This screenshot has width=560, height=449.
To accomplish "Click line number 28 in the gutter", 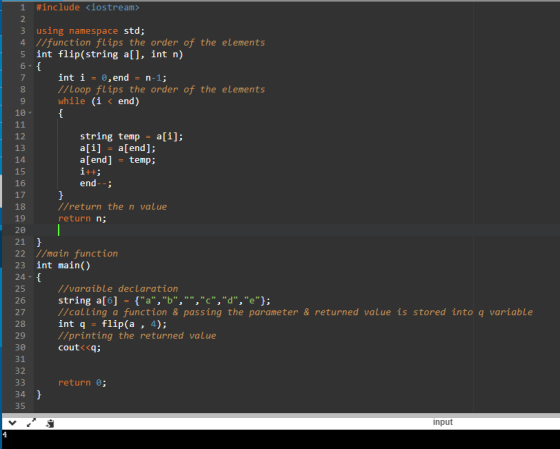I will [x=20, y=324].
